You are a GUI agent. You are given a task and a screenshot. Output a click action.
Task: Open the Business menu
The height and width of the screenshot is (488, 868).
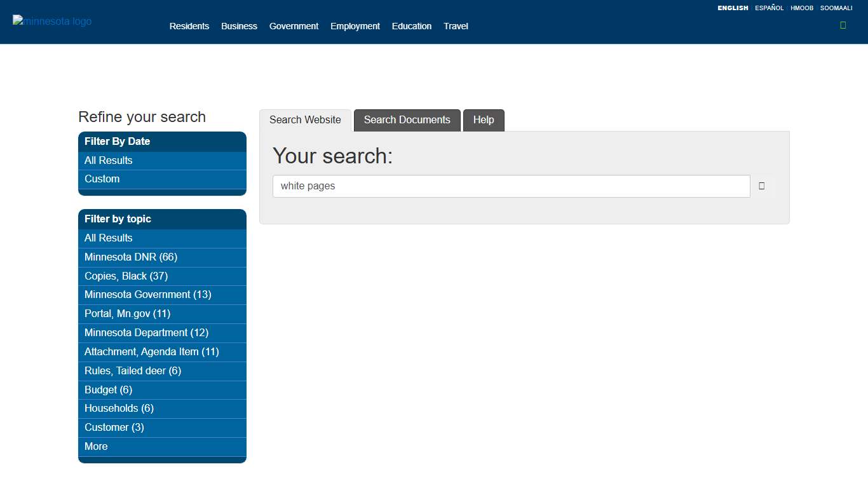(x=239, y=26)
